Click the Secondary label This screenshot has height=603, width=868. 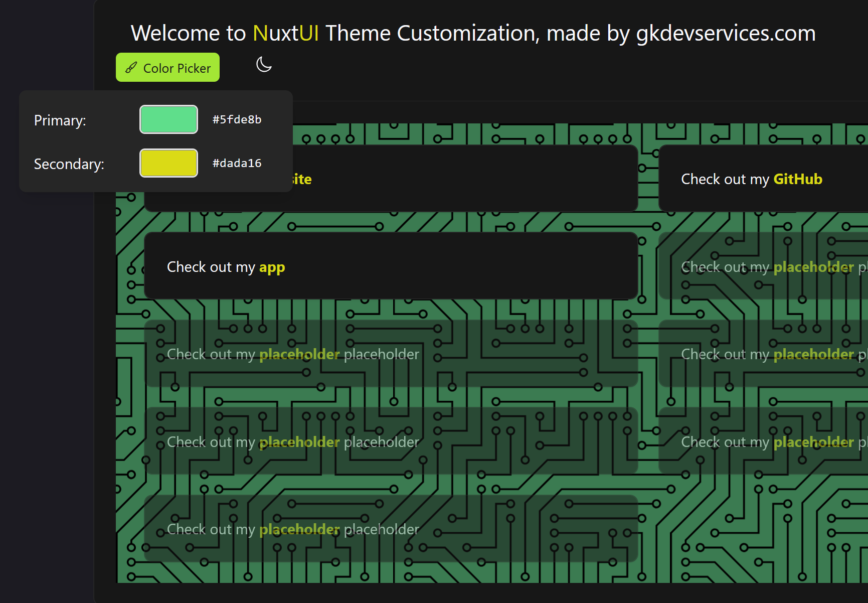(x=69, y=164)
